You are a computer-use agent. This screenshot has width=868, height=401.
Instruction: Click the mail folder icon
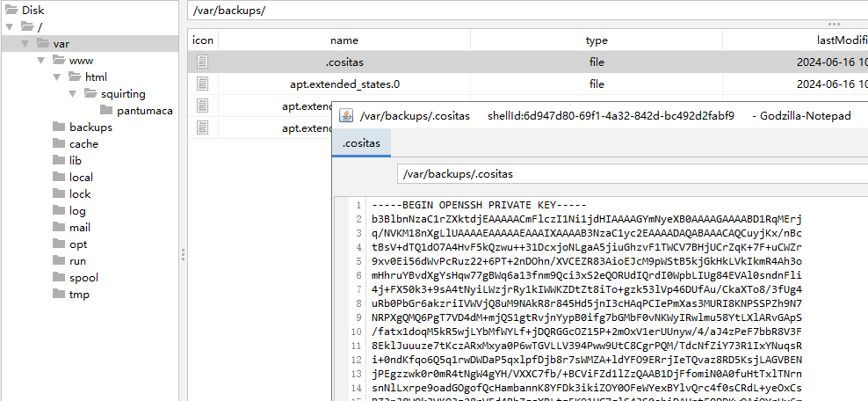pyautogui.click(x=59, y=227)
